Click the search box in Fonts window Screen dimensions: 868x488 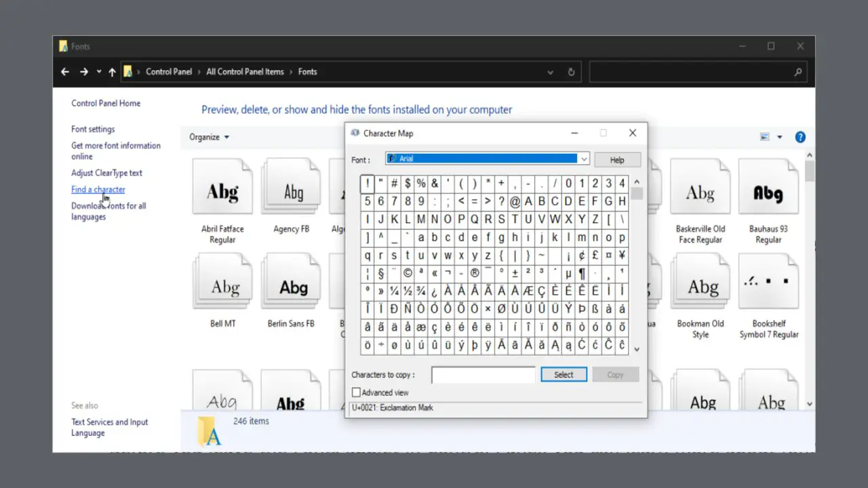pos(698,72)
